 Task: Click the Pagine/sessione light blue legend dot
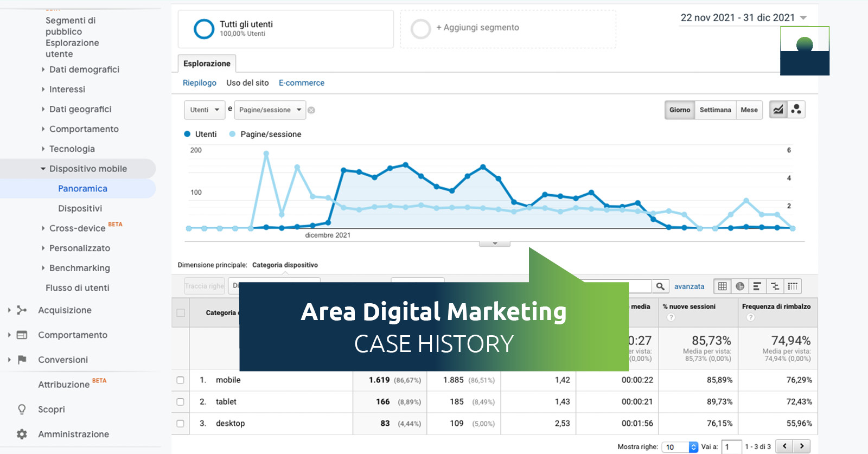pos(232,134)
